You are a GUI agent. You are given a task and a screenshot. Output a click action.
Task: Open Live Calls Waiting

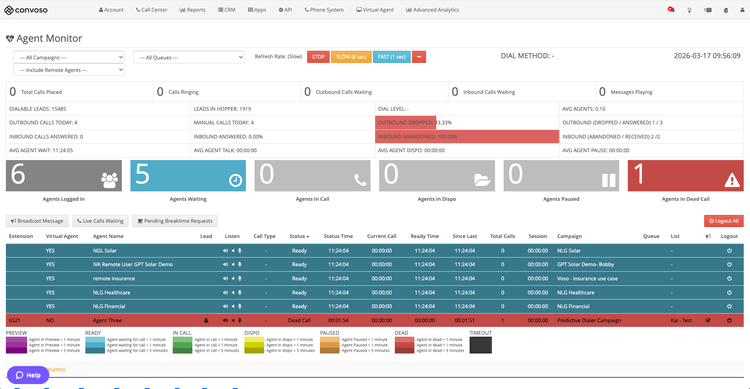(x=100, y=221)
